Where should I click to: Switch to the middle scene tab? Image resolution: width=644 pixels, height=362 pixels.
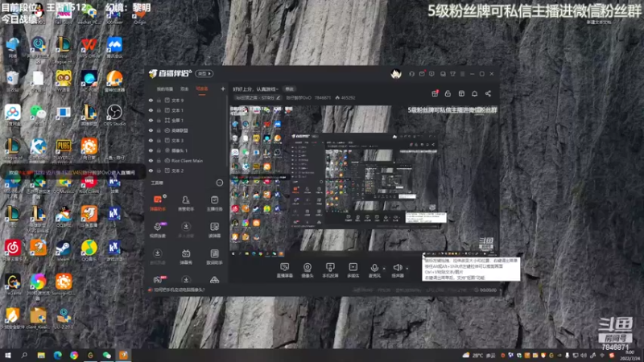point(184,89)
